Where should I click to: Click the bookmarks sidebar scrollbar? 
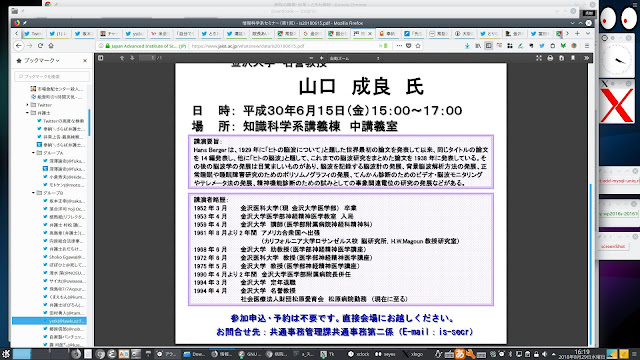pyautogui.click(x=89, y=122)
